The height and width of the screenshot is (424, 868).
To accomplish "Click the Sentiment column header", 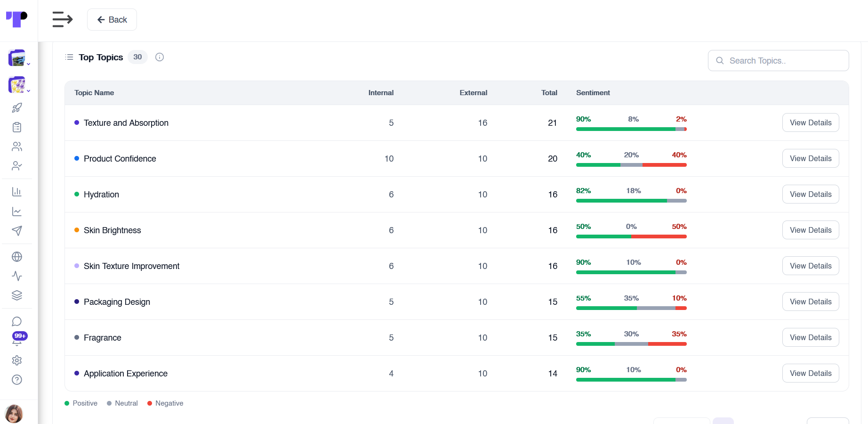I will tap(593, 93).
